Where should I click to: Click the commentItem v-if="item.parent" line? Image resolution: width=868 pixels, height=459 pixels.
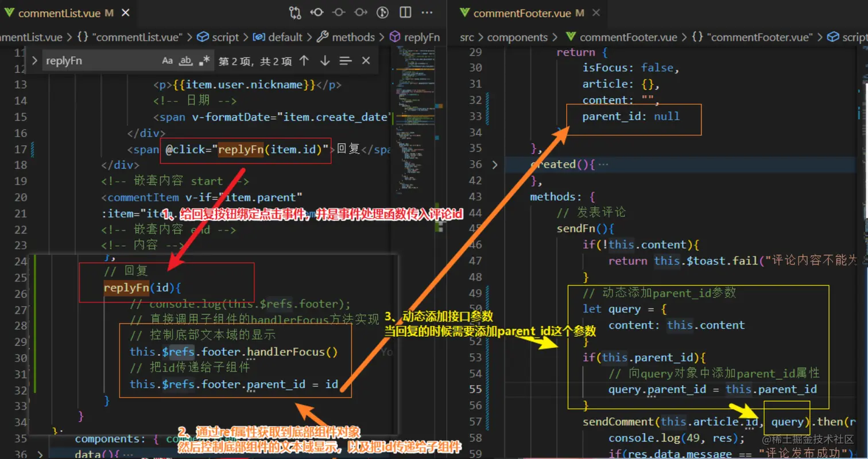click(201, 197)
